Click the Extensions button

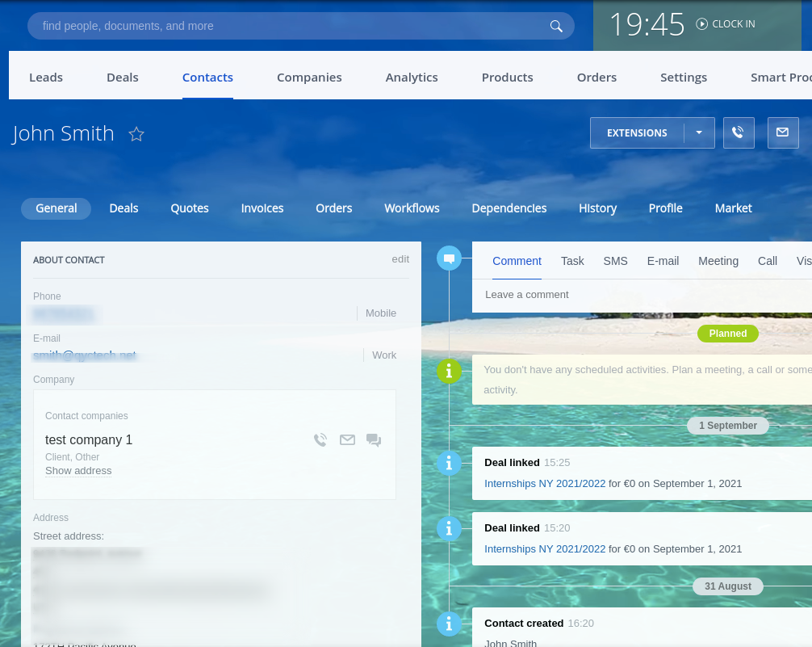[637, 132]
